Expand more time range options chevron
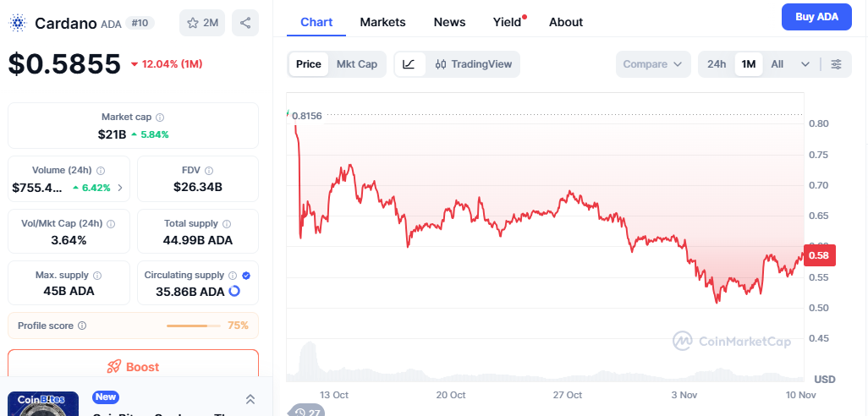868x416 pixels. pos(805,64)
